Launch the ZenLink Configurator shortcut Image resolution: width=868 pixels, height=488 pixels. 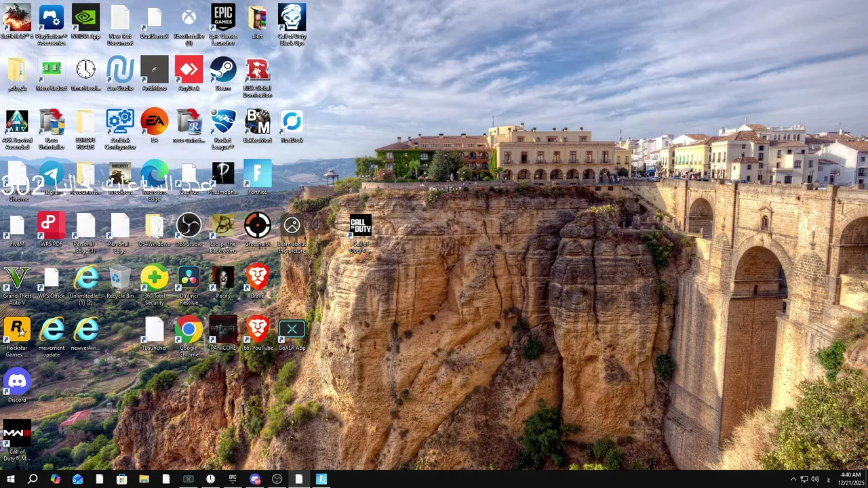pyautogui.click(x=120, y=129)
